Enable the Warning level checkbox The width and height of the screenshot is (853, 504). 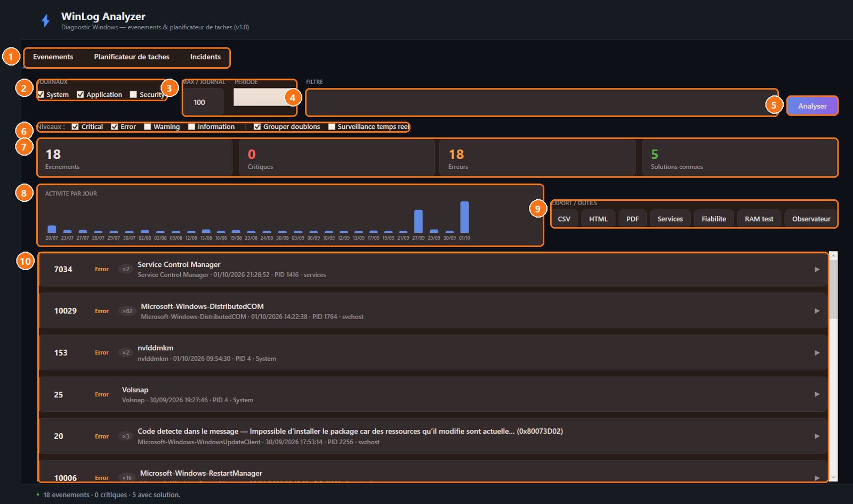point(148,127)
